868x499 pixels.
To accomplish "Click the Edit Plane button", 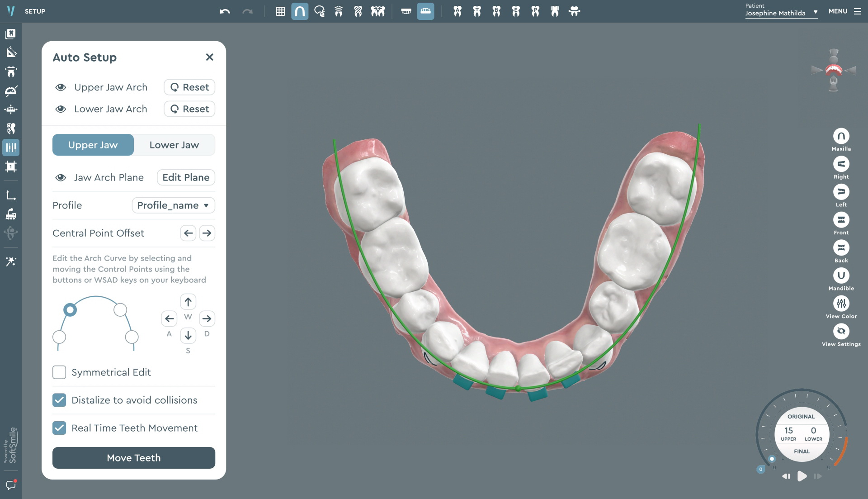I will tap(186, 177).
